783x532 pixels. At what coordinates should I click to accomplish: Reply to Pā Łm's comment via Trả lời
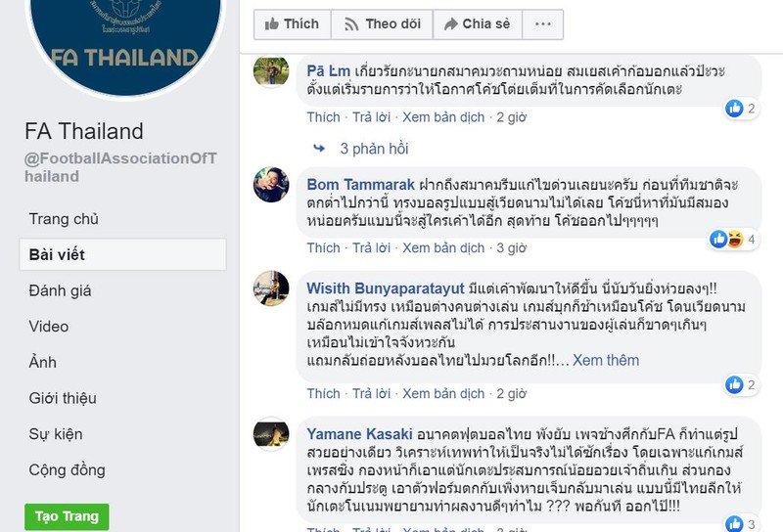click(x=371, y=117)
